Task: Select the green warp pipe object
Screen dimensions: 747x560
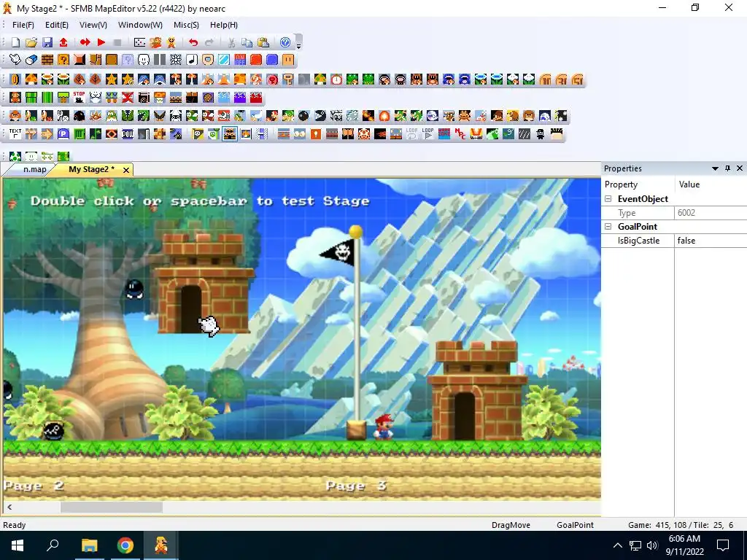Action: point(31,98)
